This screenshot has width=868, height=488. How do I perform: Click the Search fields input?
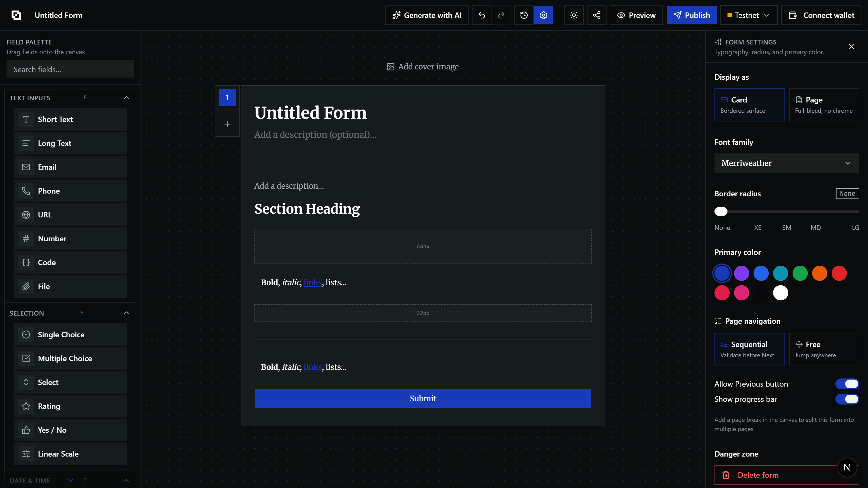click(70, 69)
